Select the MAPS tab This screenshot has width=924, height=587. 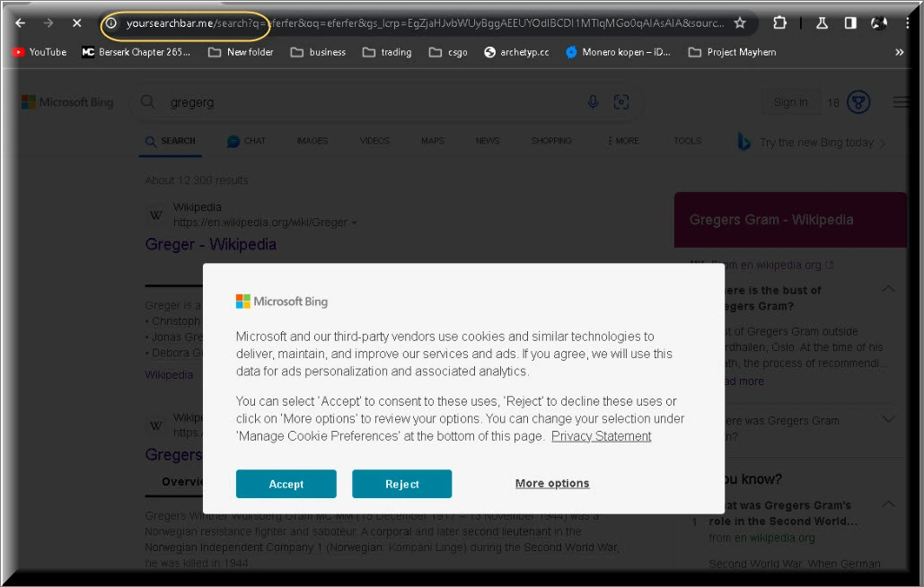(433, 141)
